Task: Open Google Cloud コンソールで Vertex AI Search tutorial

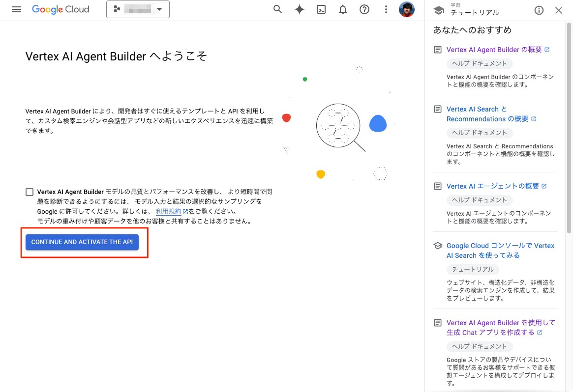Action: pyautogui.click(x=500, y=251)
